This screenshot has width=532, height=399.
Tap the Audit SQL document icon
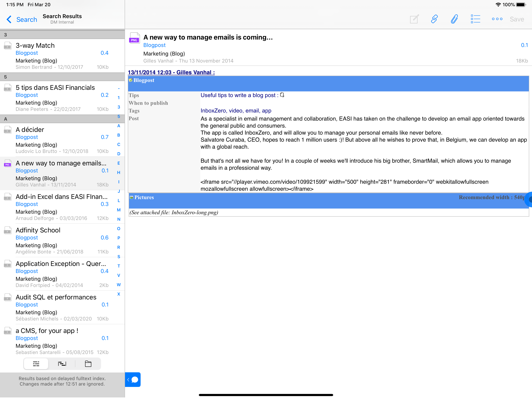(x=8, y=297)
